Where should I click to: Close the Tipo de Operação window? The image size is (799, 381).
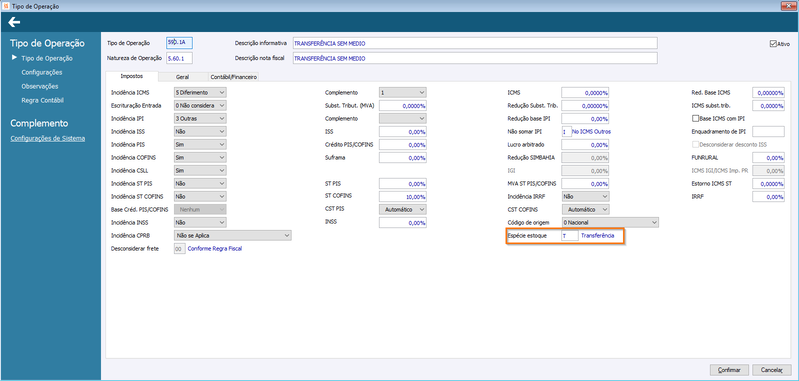click(790, 6)
